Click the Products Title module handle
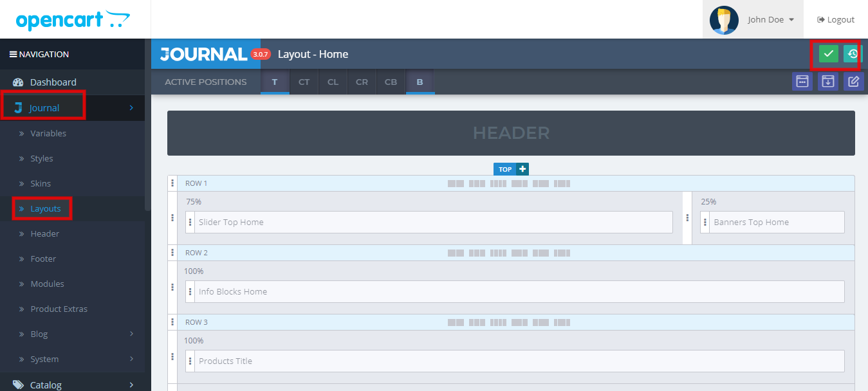The width and height of the screenshot is (868, 391). tap(190, 361)
